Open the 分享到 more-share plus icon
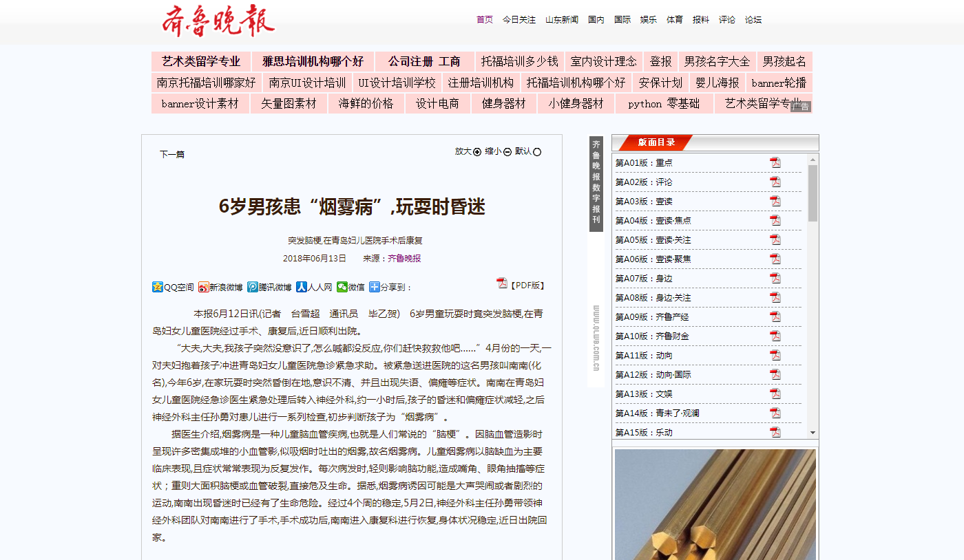This screenshot has height=560, width=964. tap(374, 287)
